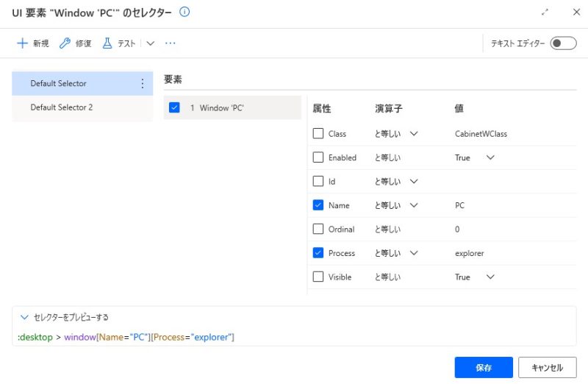Open the Default Selector vertical dots menu

143,84
